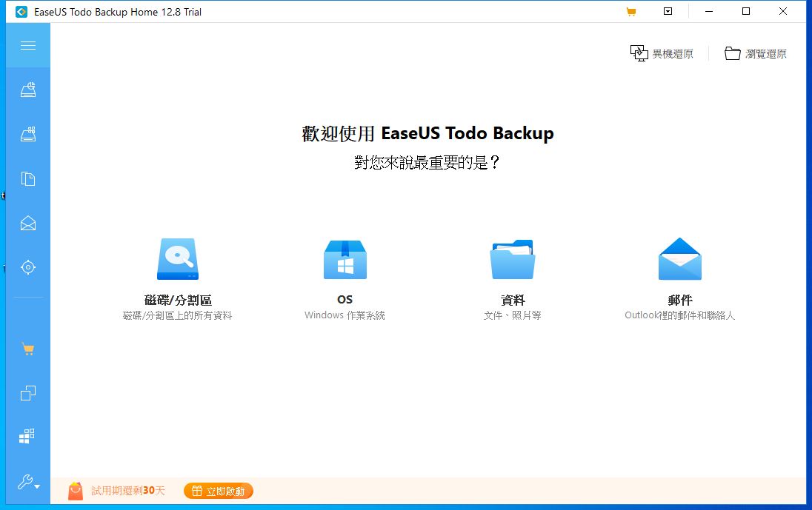Click the 瀏覽還原 folder icon
Viewport: 812px width, 510px height.
[x=732, y=53]
